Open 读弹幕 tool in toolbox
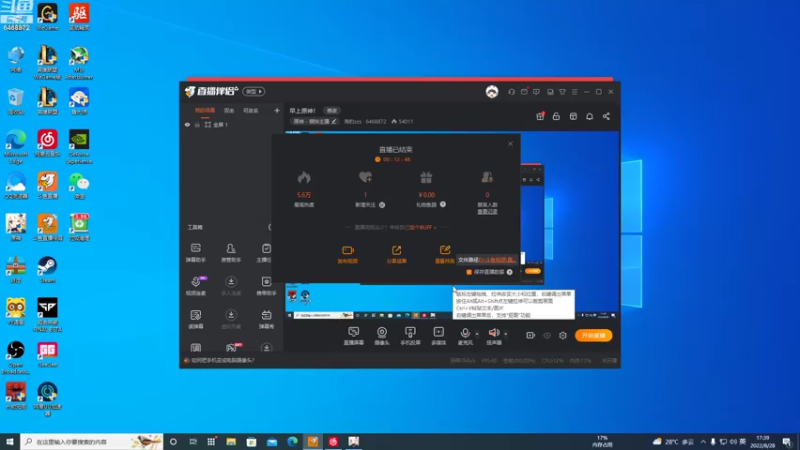Screen dimensions: 800x450 click(196, 319)
